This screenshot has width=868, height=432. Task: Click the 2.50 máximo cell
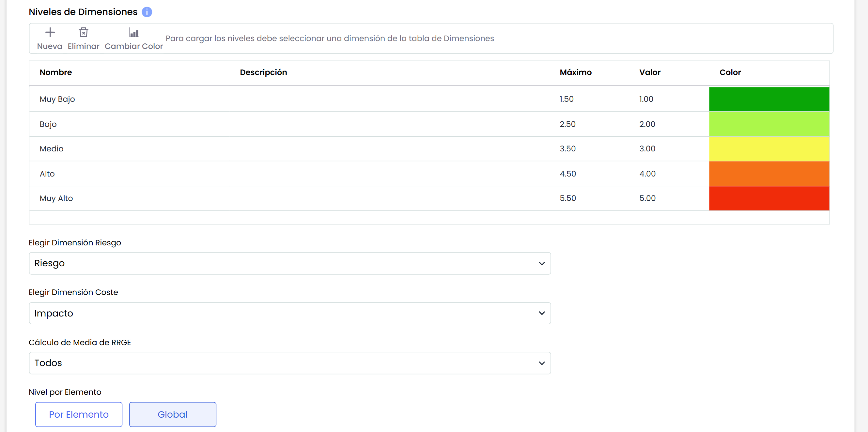pos(567,124)
